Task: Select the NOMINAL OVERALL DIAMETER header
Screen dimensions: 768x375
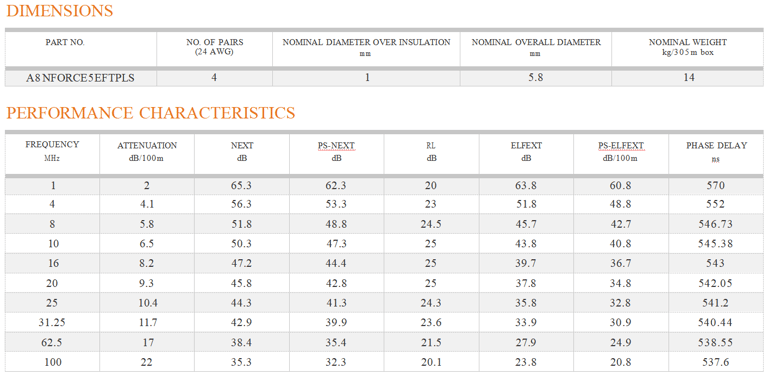Action: pos(536,47)
